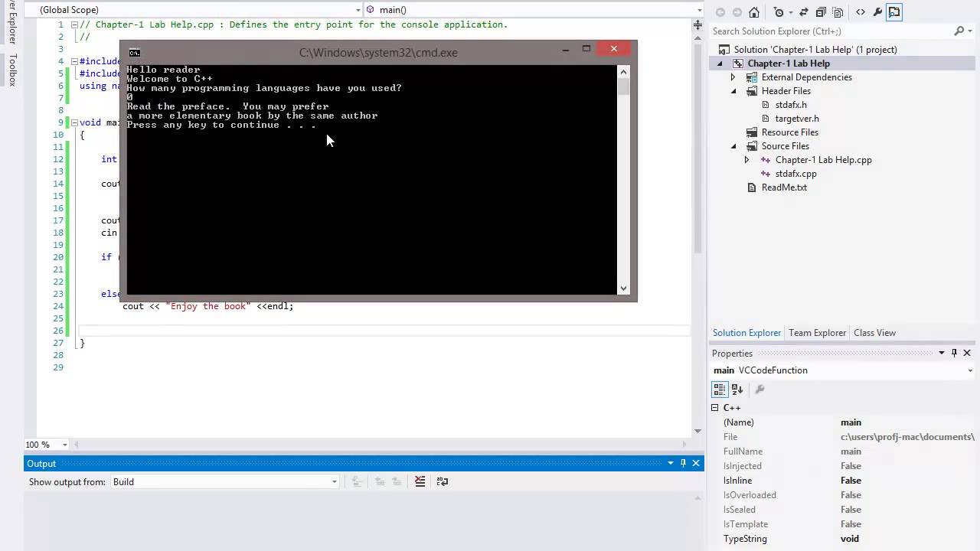Collapse the Chapter-1 Lab Help project node
980x551 pixels.
click(720, 64)
